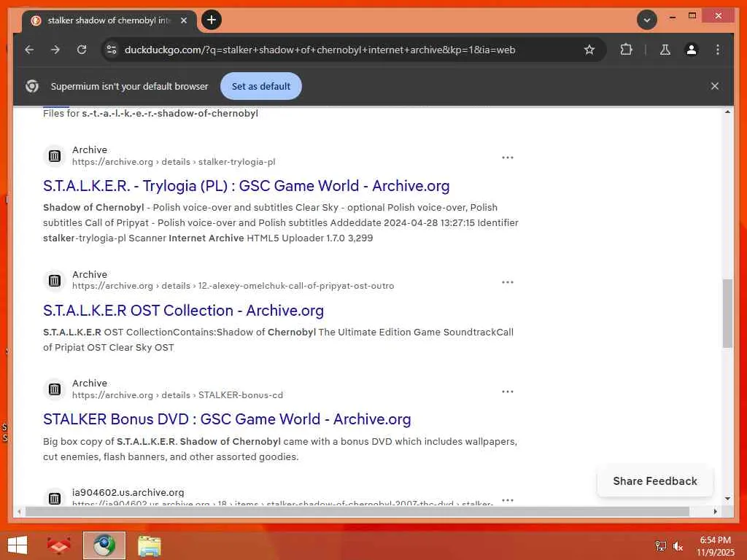This screenshot has width=747, height=560.
Task: Click the Supermium logo in the infobar
Action: tap(32, 86)
